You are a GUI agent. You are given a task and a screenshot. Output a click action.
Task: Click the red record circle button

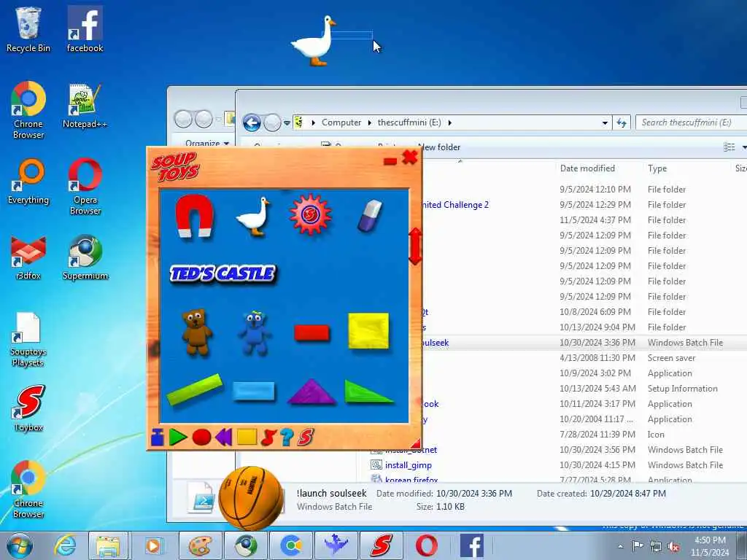[x=201, y=437]
